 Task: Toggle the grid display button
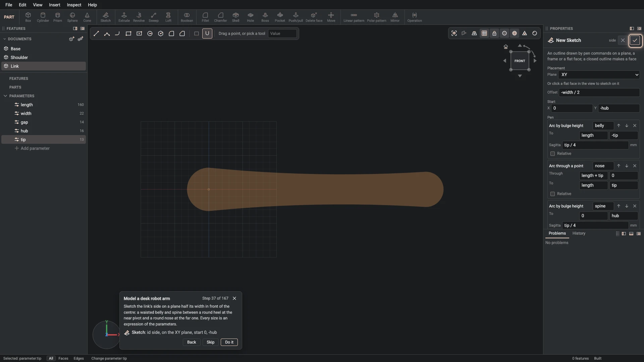click(484, 33)
